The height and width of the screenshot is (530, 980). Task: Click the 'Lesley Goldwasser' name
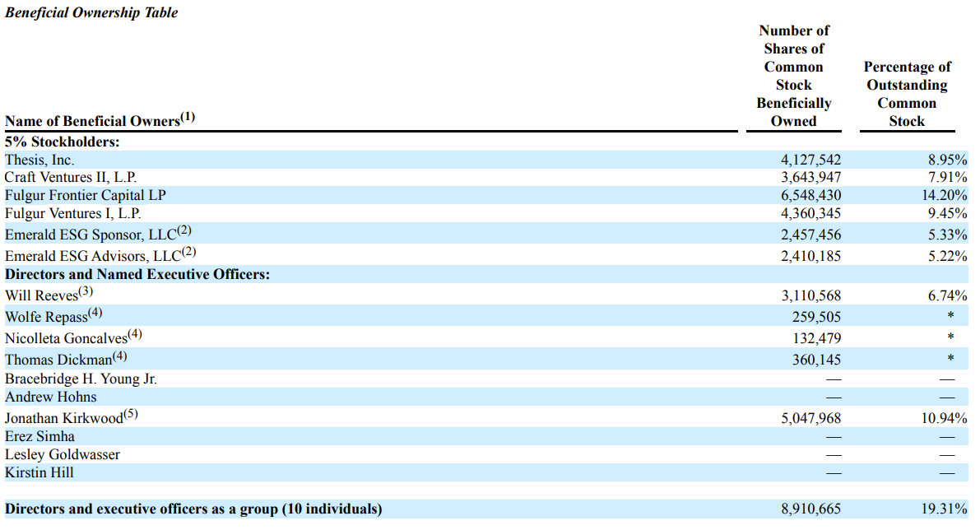click(x=63, y=454)
